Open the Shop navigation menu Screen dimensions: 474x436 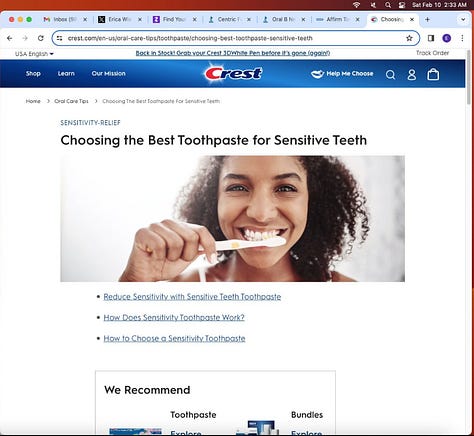[x=33, y=74]
